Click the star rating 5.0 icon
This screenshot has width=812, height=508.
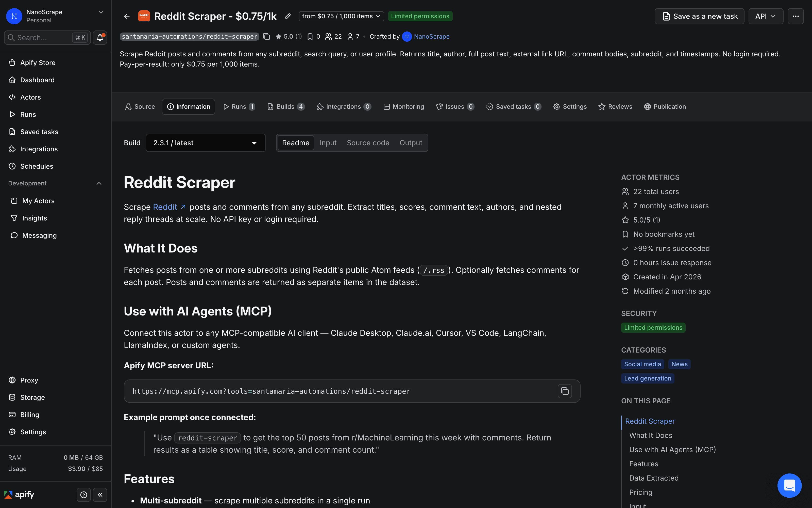point(279,37)
